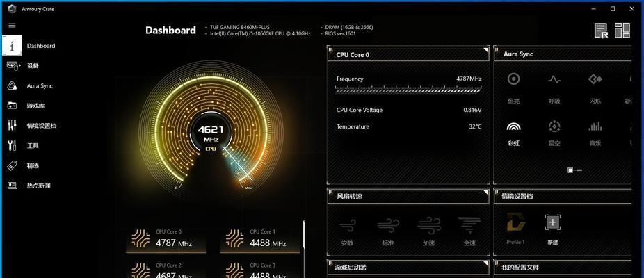
Task: Click the Intel Core i5-10600KF CPU text
Action: (260, 33)
